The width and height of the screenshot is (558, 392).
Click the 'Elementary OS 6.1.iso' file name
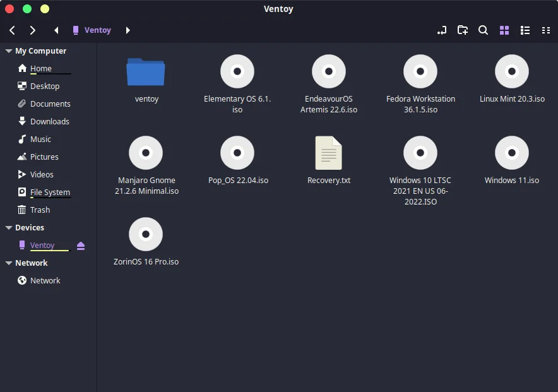coord(237,104)
